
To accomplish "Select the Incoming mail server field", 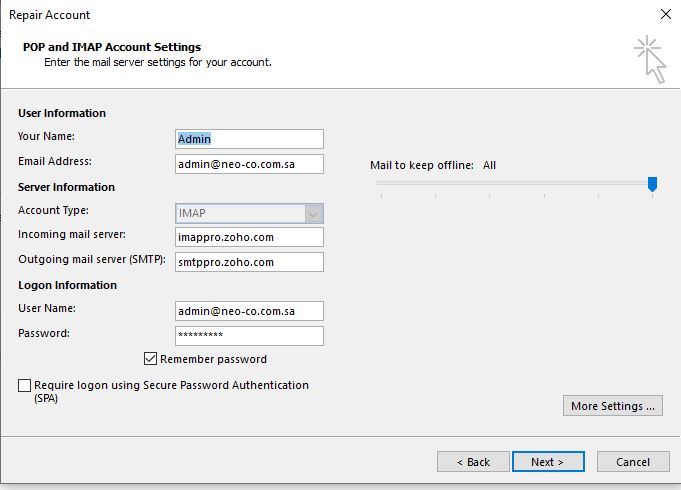I will 248,237.
